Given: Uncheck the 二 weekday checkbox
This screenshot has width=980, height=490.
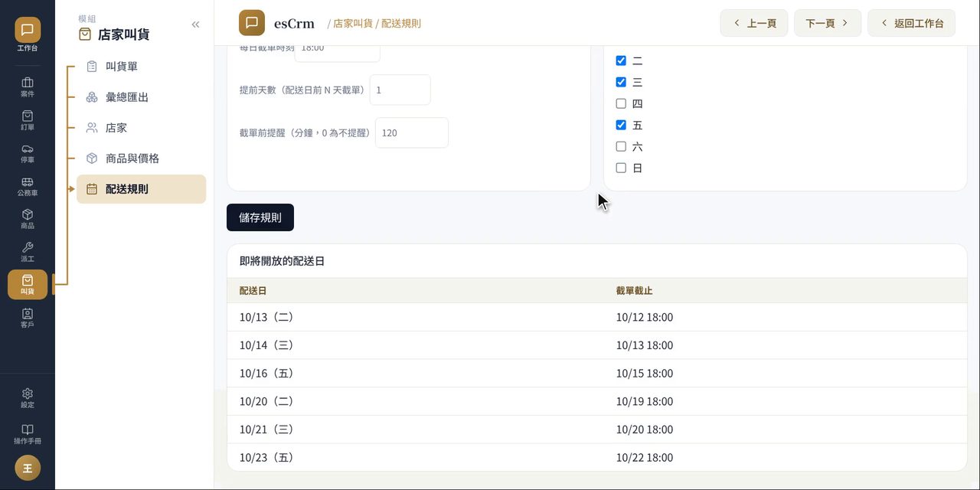Looking at the screenshot, I should pyautogui.click(x=621, y=60).
